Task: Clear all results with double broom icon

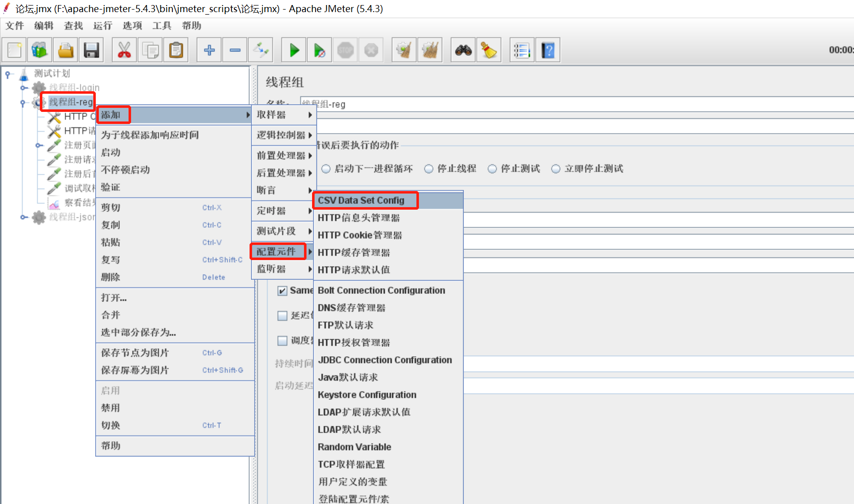Action: click(x=430, y=50)
